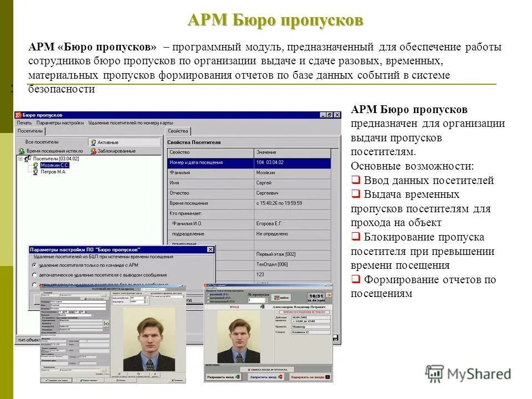Click the diskette icon in the status bar
Viewport: 532px width, 399px height.
click(x=336, y=338)
